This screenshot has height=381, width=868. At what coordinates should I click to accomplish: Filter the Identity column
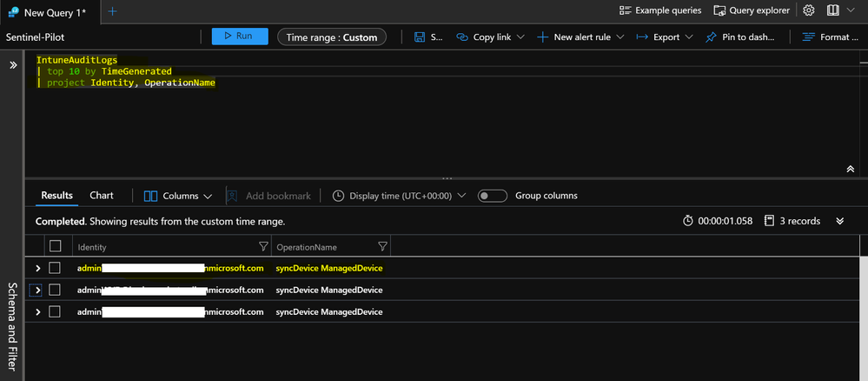click(x=263, y=246)
